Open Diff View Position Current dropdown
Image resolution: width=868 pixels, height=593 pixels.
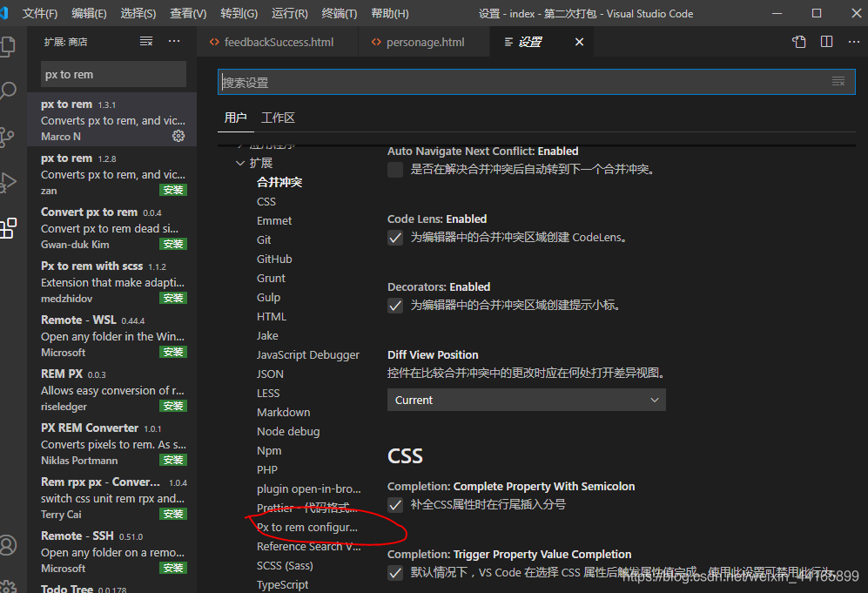point(527,400)
